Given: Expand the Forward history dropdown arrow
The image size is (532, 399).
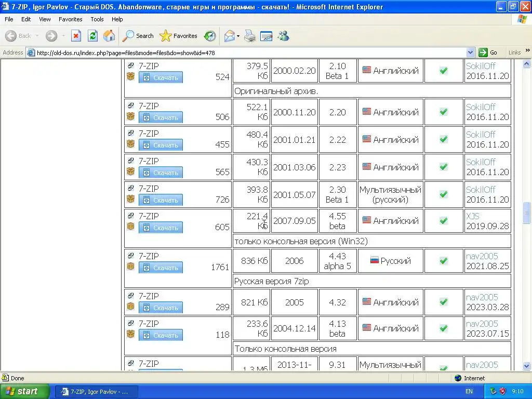Looking at the screenshot, I should click(63, 36).
